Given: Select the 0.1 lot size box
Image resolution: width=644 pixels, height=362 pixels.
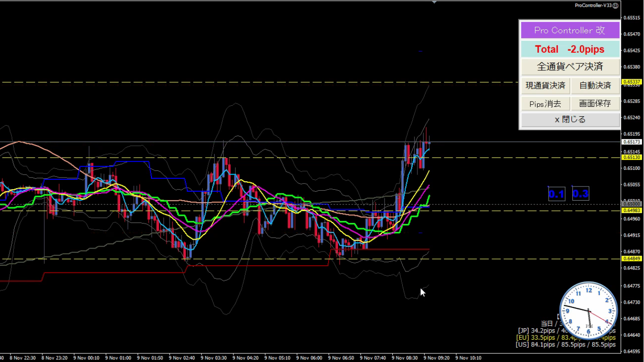Looking at the screenshot, I should (x=557, y=194).
